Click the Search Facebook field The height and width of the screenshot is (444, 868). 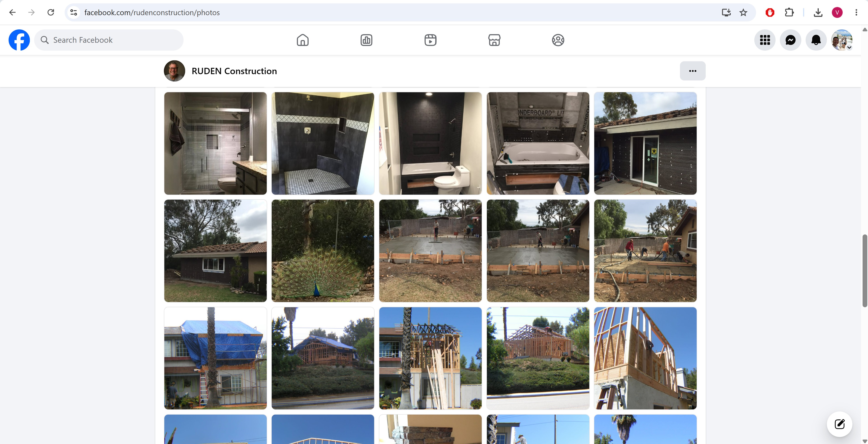click(109, 40)
